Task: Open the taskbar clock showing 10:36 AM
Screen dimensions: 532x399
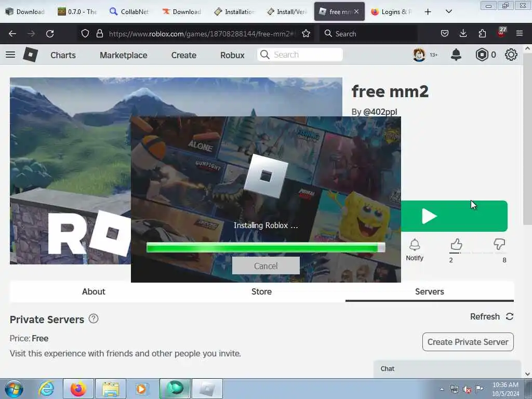Action: [505, 389]
